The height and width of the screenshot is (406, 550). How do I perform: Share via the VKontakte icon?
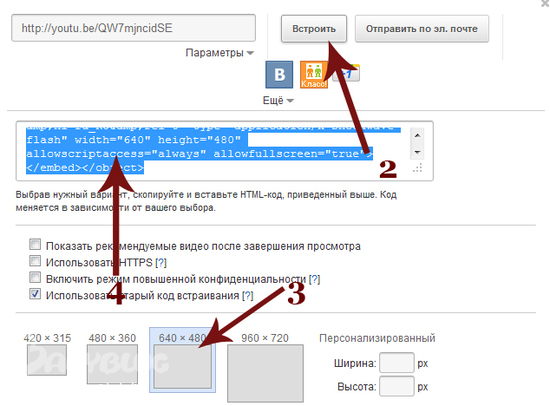(x=279, y=74)
